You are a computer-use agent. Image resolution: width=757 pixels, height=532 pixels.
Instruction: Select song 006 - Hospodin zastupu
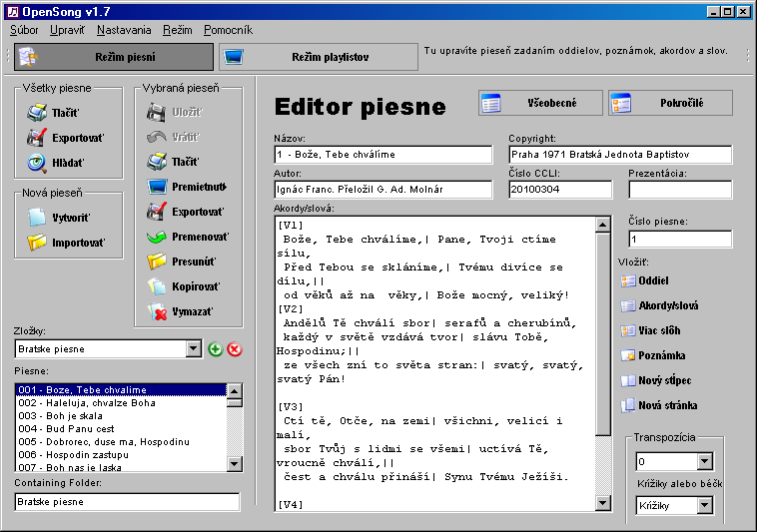coord(121,455)
